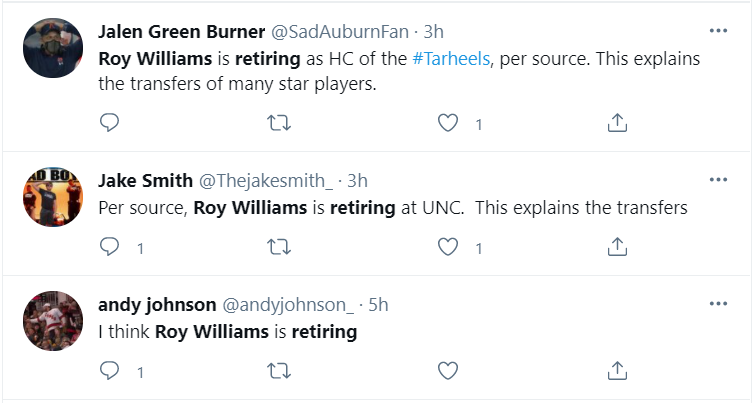Open more options on Jalen Green Burner's tweet
Image resolution: width=754 pixels, height=403 pixels.
(718, 31)
